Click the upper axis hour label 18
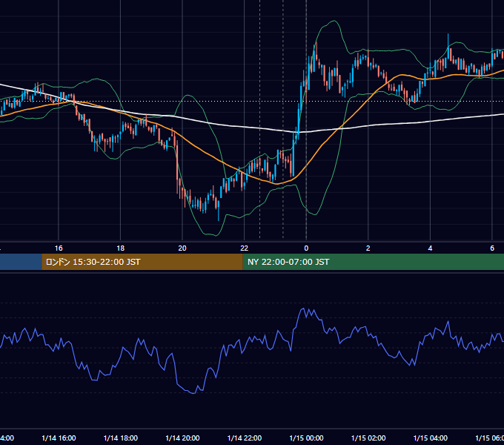This screenshot has width=504, height=445. 121,248
